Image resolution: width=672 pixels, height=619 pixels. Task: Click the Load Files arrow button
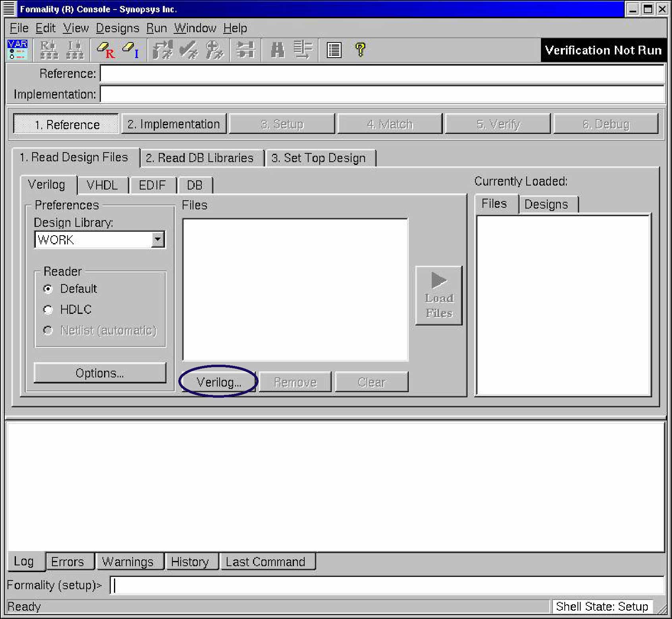pyautogui.click(x=439, y=295)
